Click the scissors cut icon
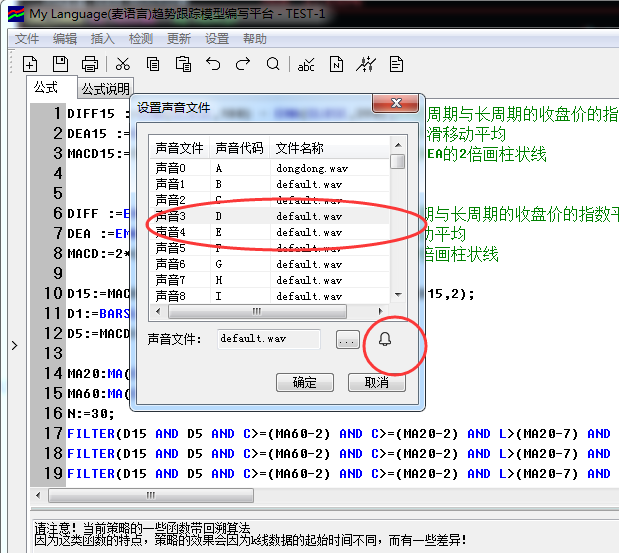 [x=124, y=64]
